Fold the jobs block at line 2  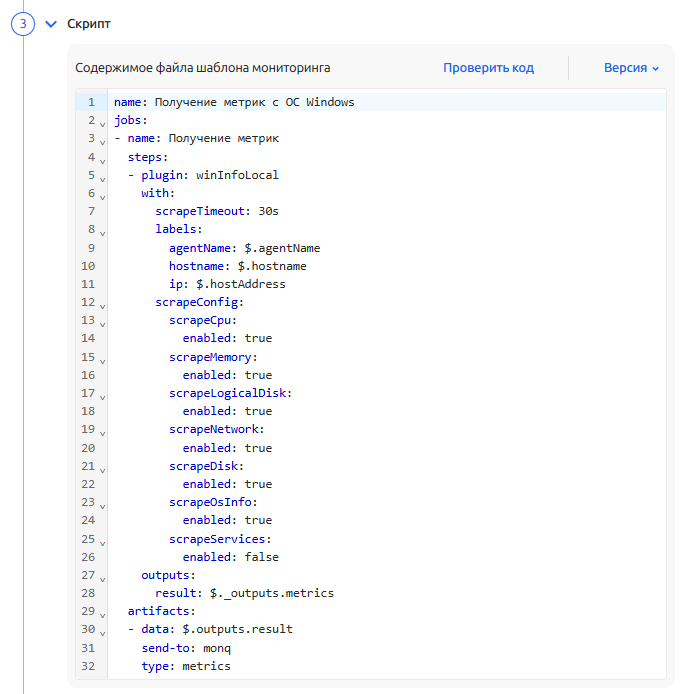[102, 122]
